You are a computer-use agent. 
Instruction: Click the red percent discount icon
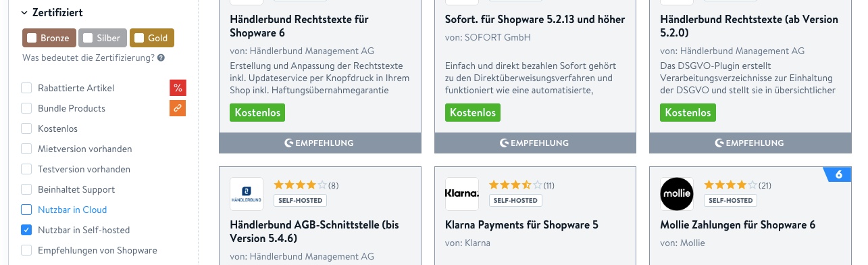pyautogui.click(x=178, y=88)
